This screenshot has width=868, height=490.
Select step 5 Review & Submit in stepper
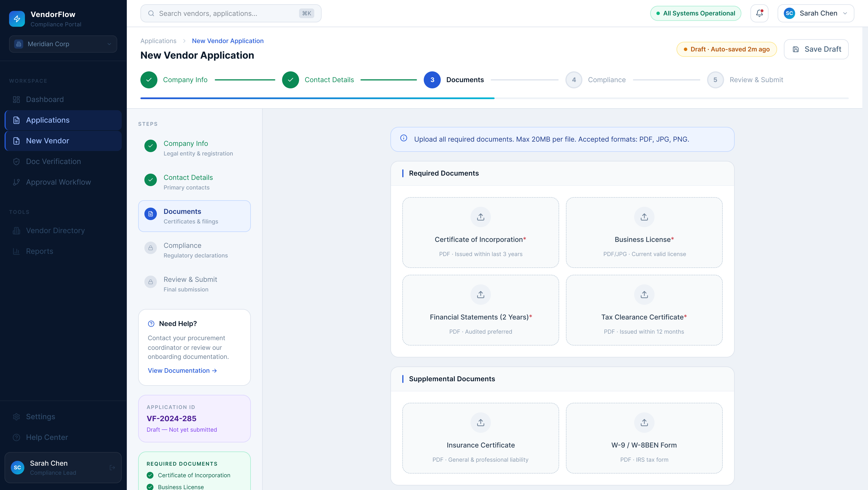coord(745,80)
